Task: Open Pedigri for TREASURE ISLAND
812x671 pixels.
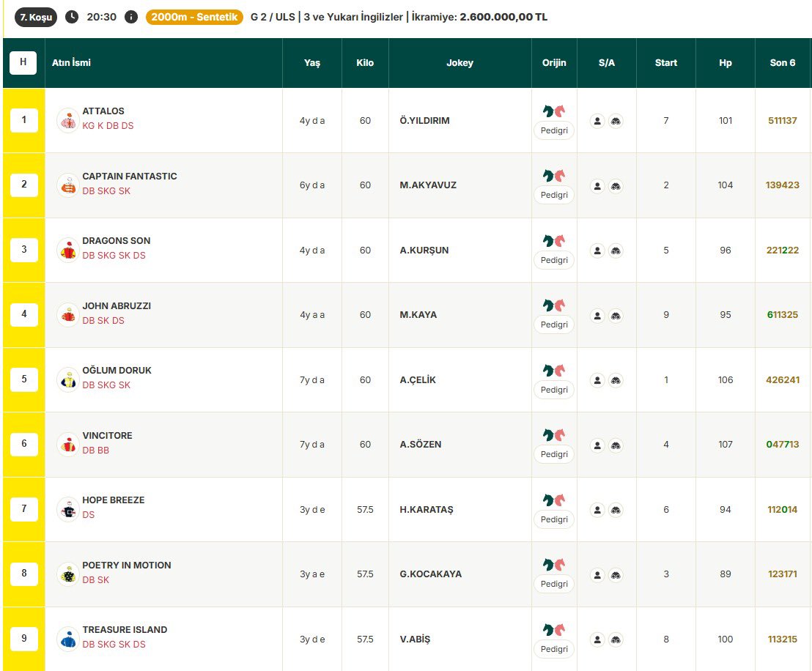Action: point(554,649)
